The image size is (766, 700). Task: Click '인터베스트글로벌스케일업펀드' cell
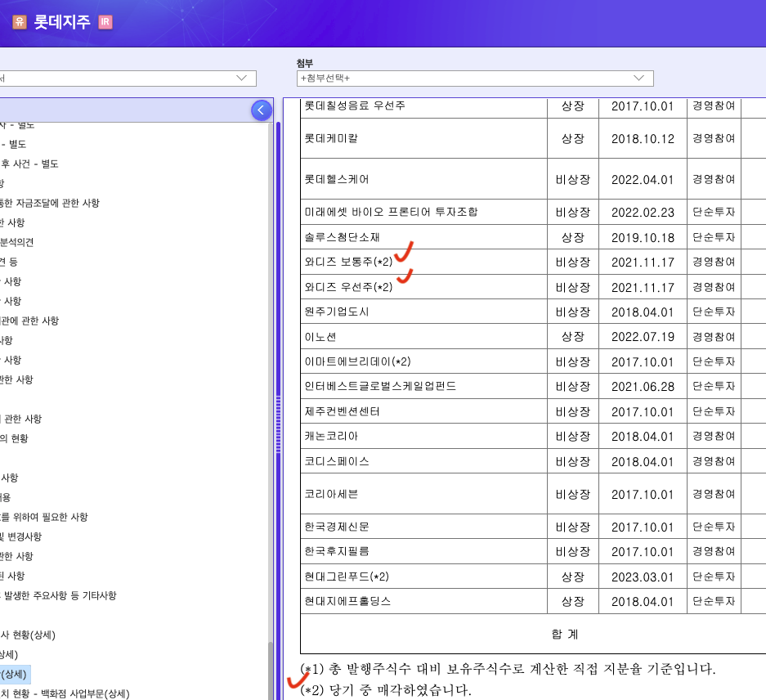coord(423,386)
